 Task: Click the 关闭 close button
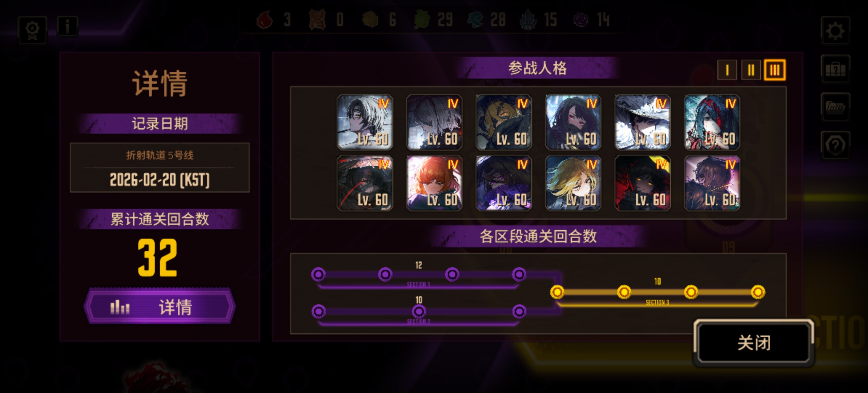[754, 342]
